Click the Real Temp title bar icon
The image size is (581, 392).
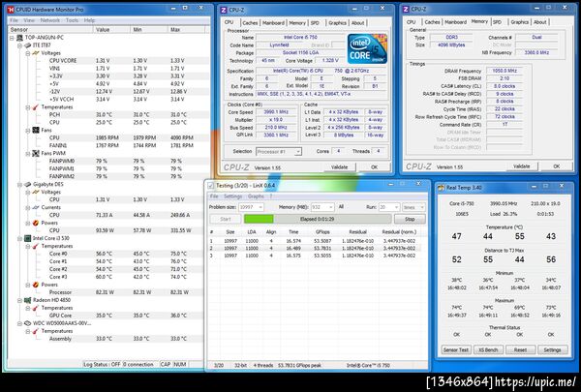441,188
